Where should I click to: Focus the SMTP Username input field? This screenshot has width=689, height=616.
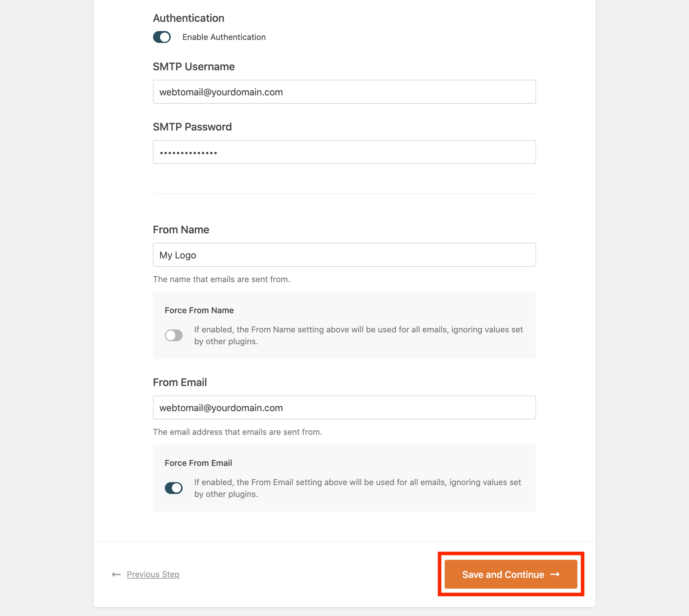pyautogui.click(x=344, y=92)
